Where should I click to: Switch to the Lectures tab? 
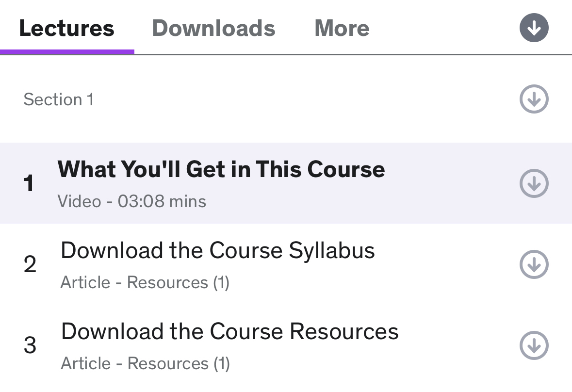click(x=66, y=28)
